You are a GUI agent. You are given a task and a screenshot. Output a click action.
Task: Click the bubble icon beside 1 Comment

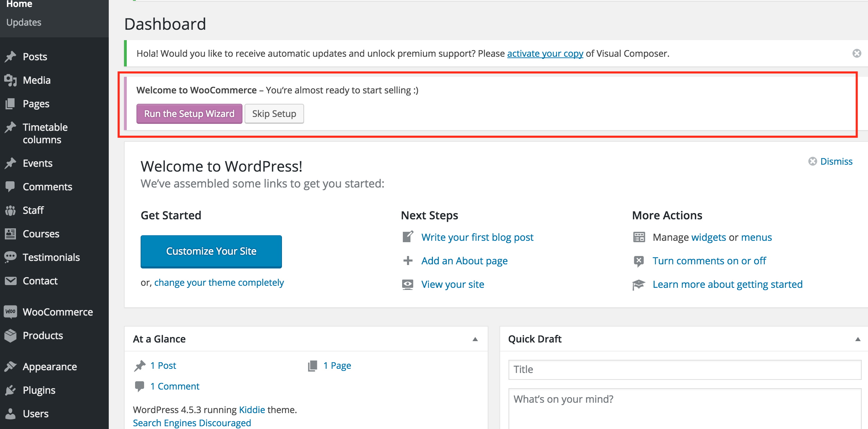140,386
